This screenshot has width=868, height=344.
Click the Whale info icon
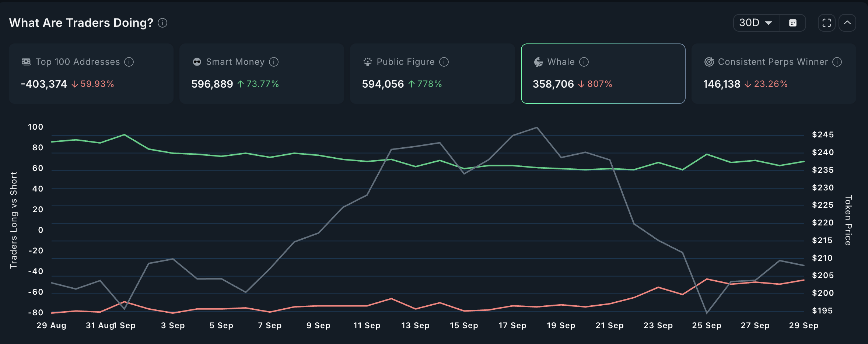coord(584,62)
